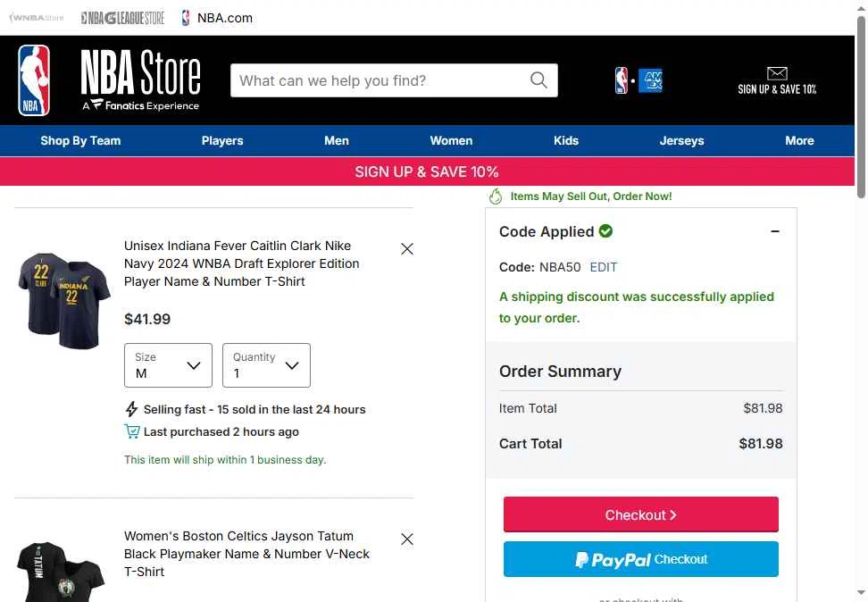Click the Order Summary heading
Screen dimensions: 868x602
(560, 371)
